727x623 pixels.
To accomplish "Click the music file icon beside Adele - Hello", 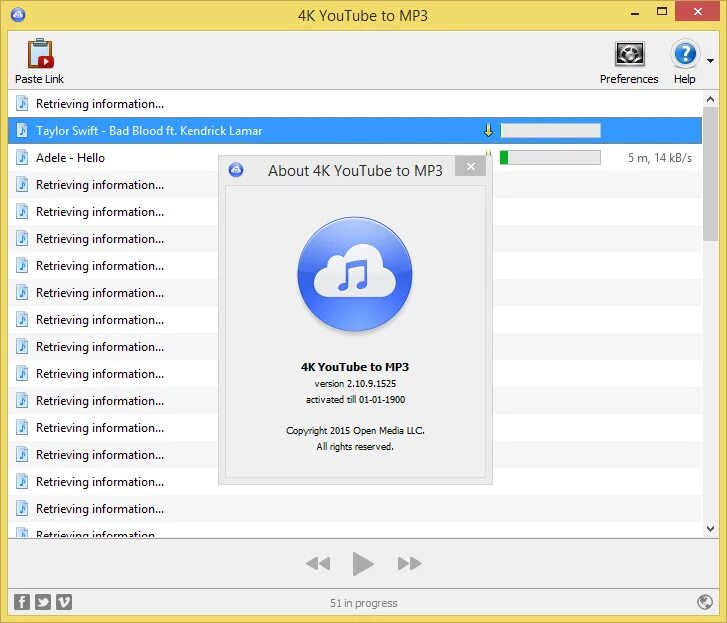I will coord(22,158).
